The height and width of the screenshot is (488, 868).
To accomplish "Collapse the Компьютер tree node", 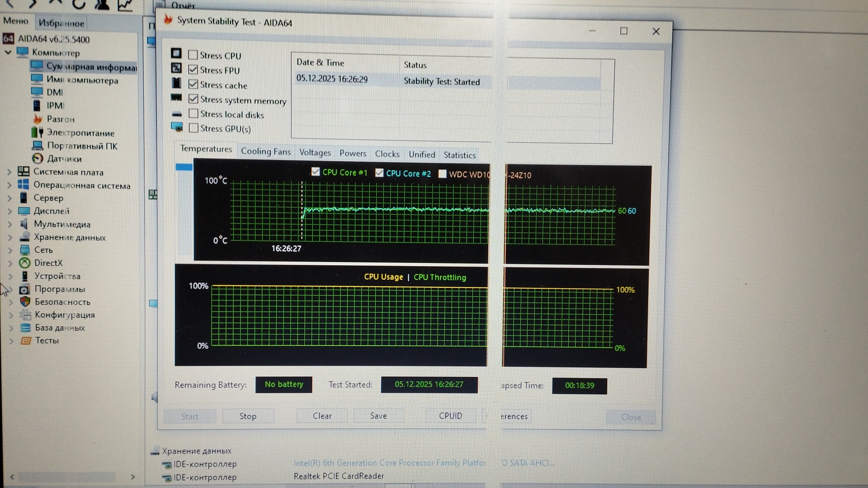I will click(8, 52).
